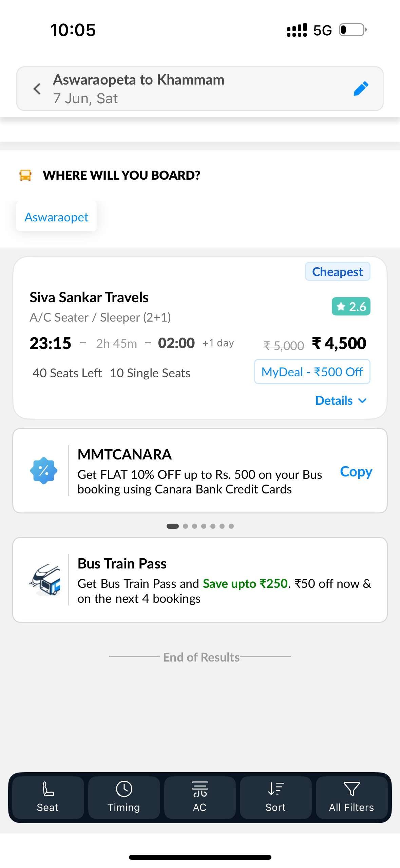The height and width of the screenshot is (868, 400).
Task: Expand Details for Siva Sankar Travels
Action: (x=341, y=400)
